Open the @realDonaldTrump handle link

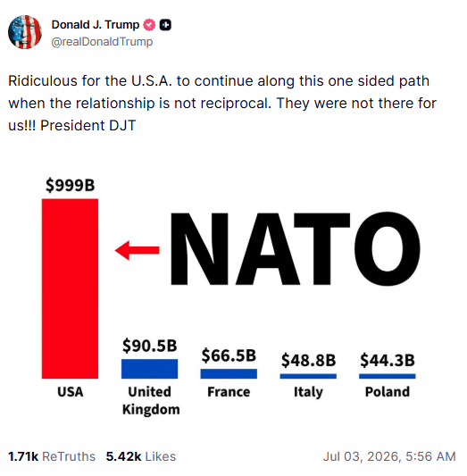(102, 42)
